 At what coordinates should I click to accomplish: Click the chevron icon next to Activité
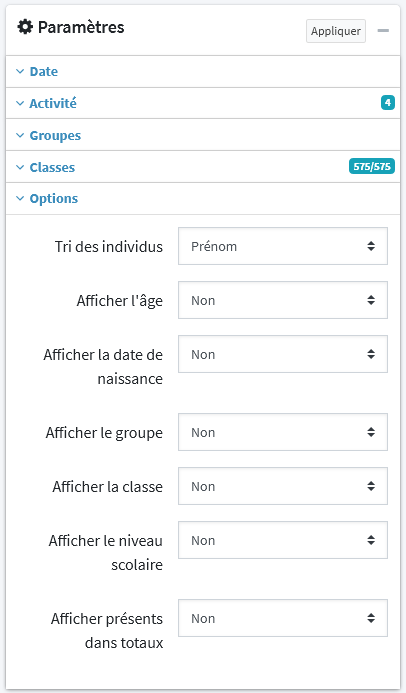click(x=20, y=103)
